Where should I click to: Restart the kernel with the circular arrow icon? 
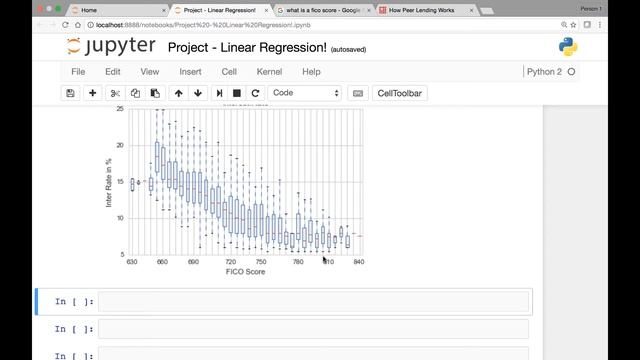coord(256,93)
